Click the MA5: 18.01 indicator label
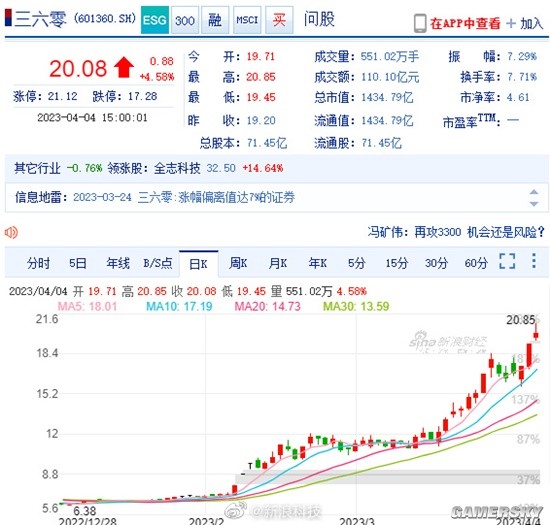 pos(87,307)
